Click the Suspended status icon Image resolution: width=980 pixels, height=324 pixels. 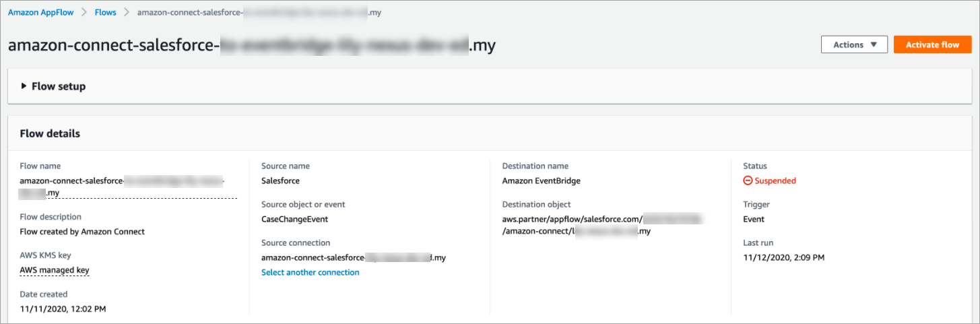(x=748, y=181)
